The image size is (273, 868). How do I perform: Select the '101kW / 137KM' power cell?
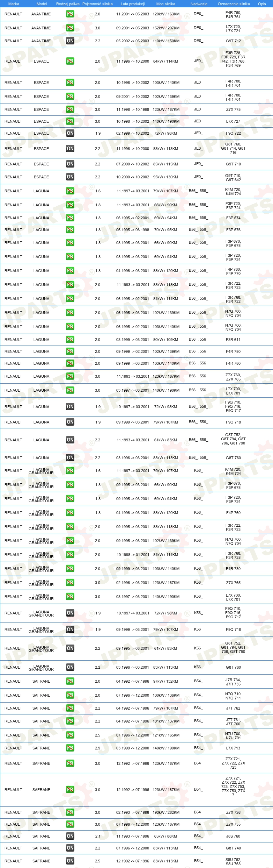point(166,721)
